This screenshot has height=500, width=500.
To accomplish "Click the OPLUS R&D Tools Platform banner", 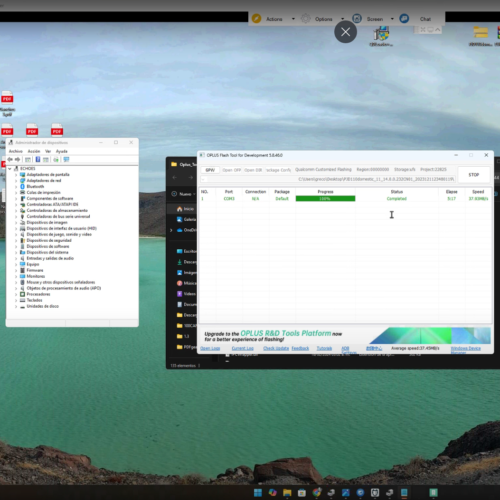I will (347, 336).
